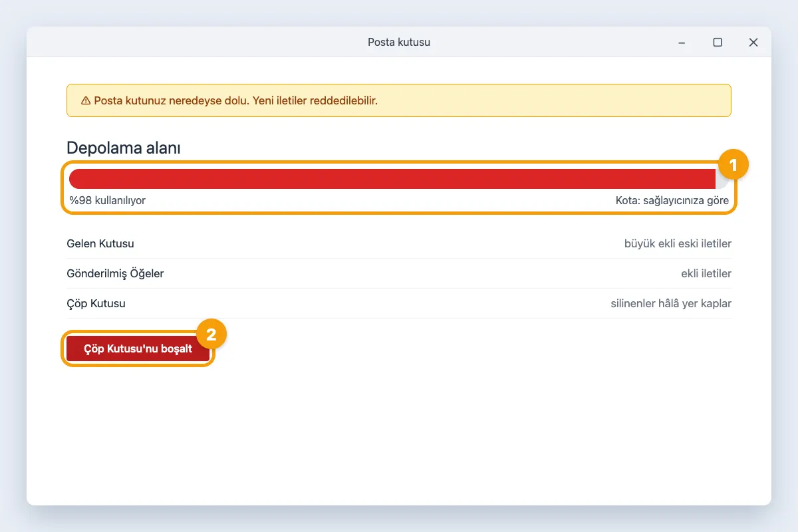Select the "Çöp Kutusu" row label
This screenshot has width=798, height=532.
click(96, 303)
